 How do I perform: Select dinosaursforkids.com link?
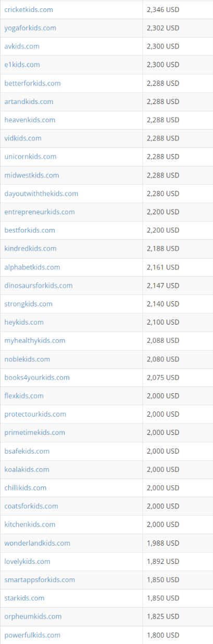point(39,286)
